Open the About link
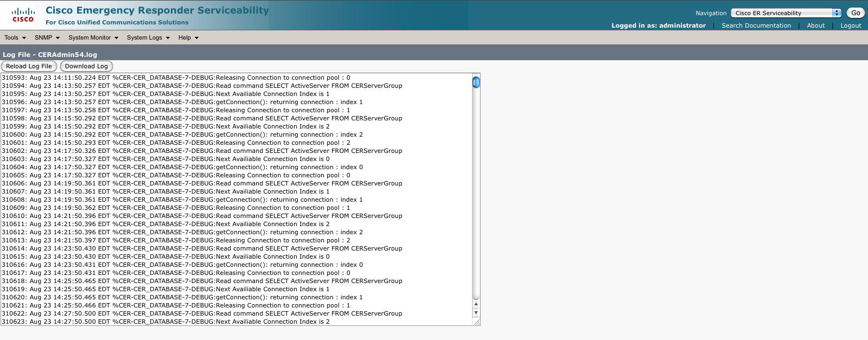Image resolution: width=868 pixels, height=340 pixels. 815,25
